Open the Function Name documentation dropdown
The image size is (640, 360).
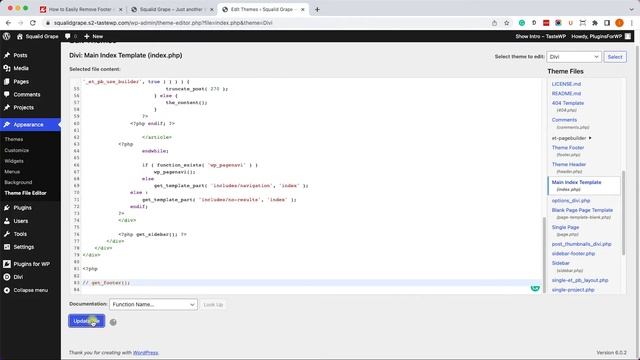(x=153, y=304)
